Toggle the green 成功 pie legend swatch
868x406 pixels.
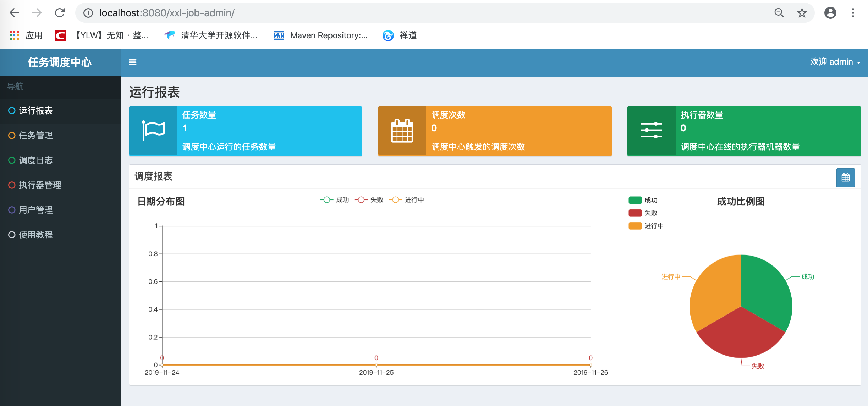coord(635,200)
